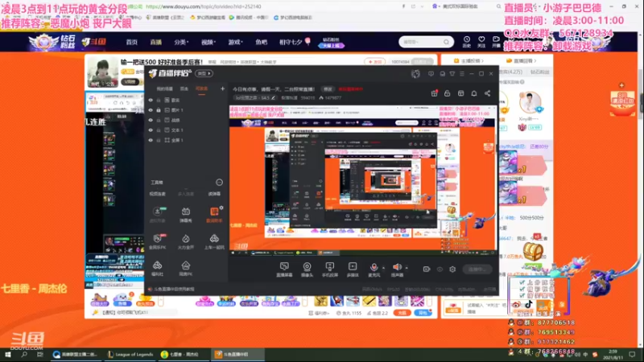Expand the speaker options arrow
644x362 pixels.
click(x=407, y=268)
